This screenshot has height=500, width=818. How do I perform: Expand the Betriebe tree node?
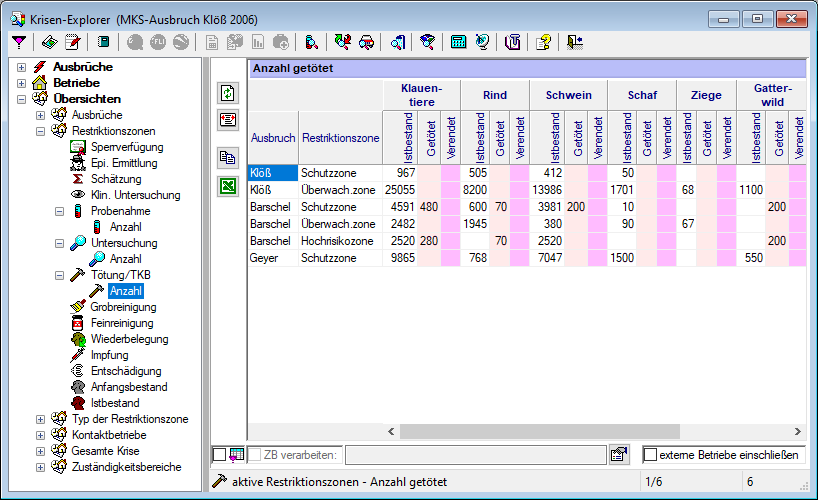pos(21,84)
